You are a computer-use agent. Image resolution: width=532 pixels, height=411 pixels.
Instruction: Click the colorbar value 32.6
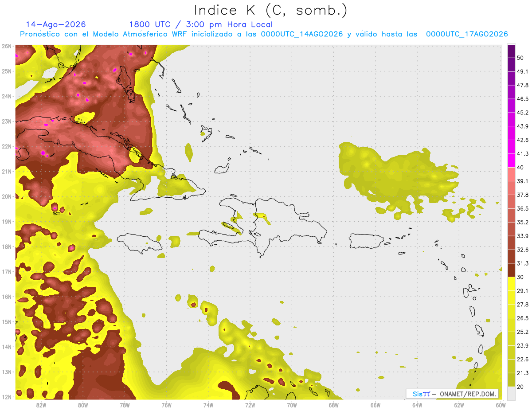point(523,250)
